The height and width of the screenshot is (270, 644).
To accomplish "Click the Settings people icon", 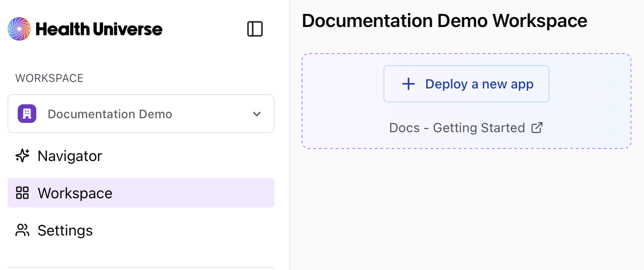I will point(22,230).
